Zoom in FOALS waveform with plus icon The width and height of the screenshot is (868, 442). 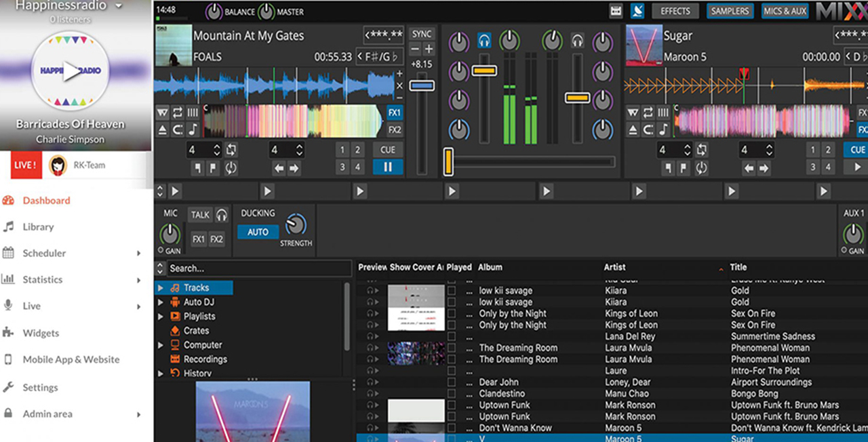pos(400,73)
